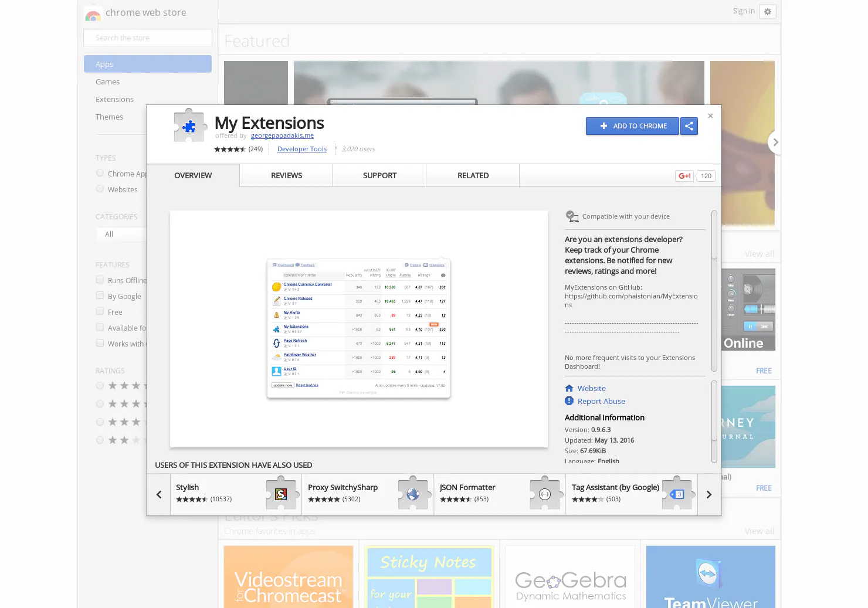Show previous related extensions
This screenshot has height=608, width=868.
[x=158, y=494]
